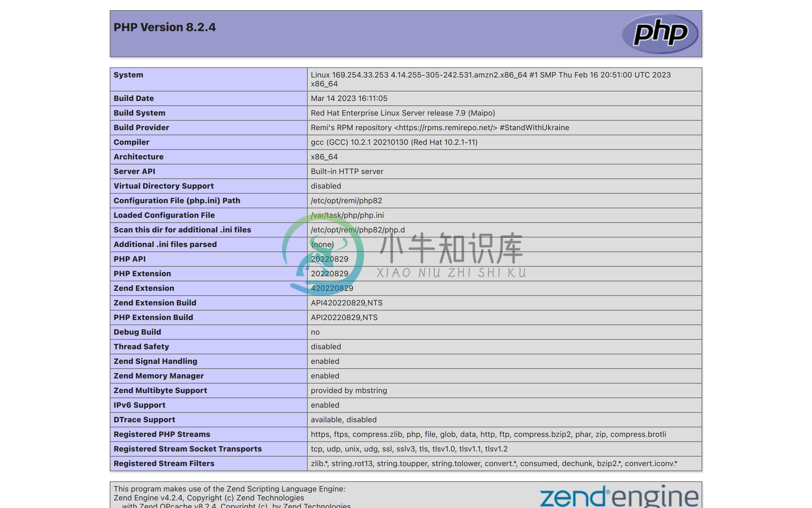The width and height of the screenshot is (812, 508).
Task: Select the Mar 14 2023 16:11:05 value
Action: click(349, 98)
